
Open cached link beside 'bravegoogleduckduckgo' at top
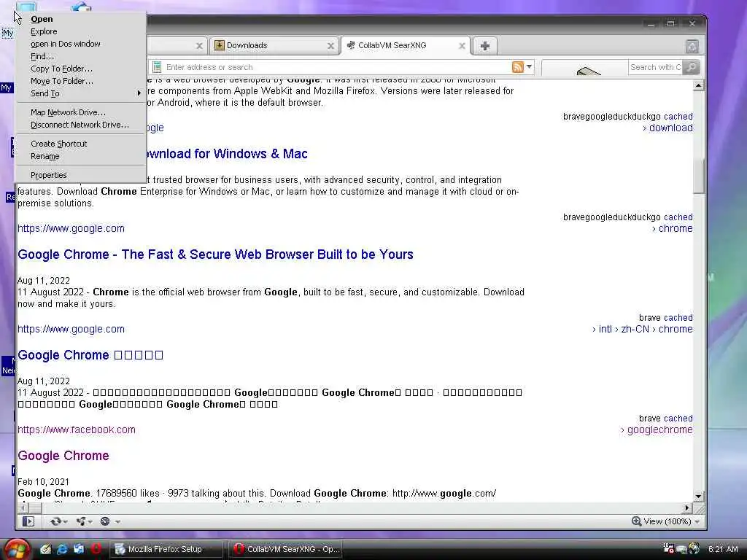(678, 116)
